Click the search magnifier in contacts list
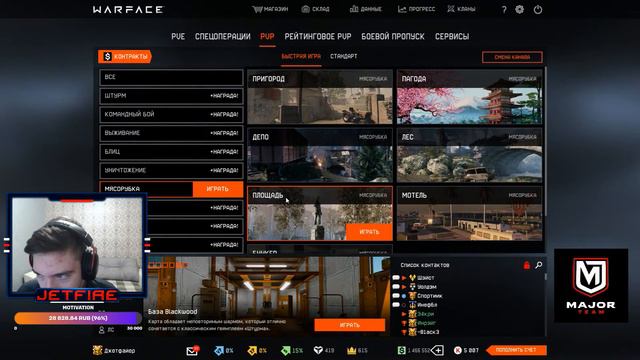 point(539,265)
